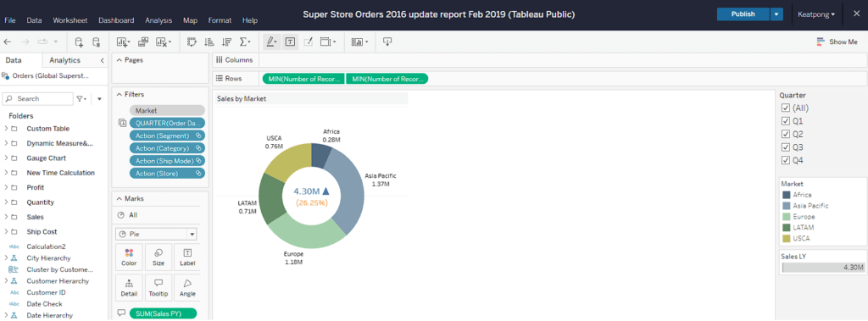Open the Publish dropdown arrow

click(777, 14)
